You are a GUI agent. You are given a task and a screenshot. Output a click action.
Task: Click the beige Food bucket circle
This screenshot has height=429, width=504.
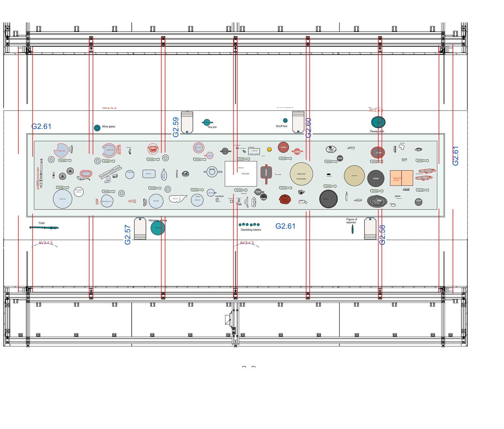[x=301, y=174]
